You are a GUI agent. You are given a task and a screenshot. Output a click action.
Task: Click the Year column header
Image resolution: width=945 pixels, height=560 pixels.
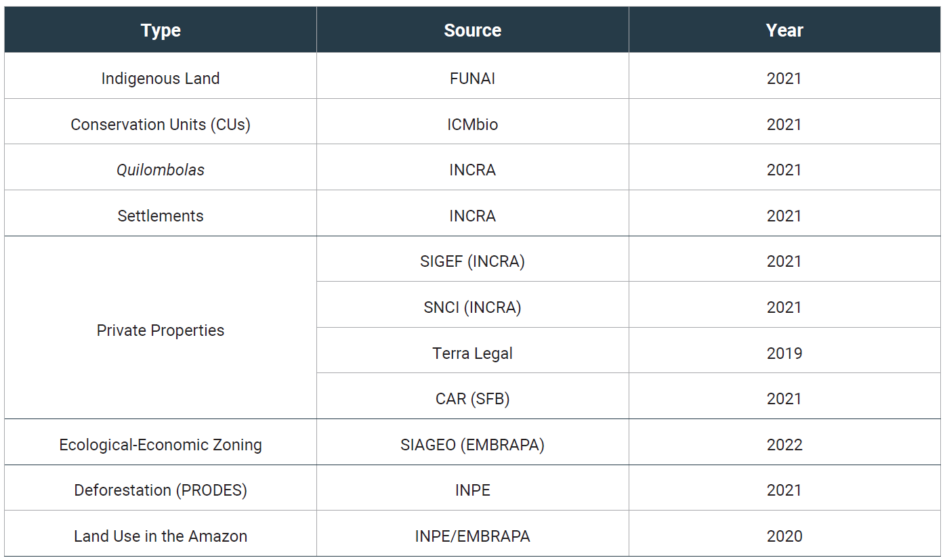(x=784, y=30)
